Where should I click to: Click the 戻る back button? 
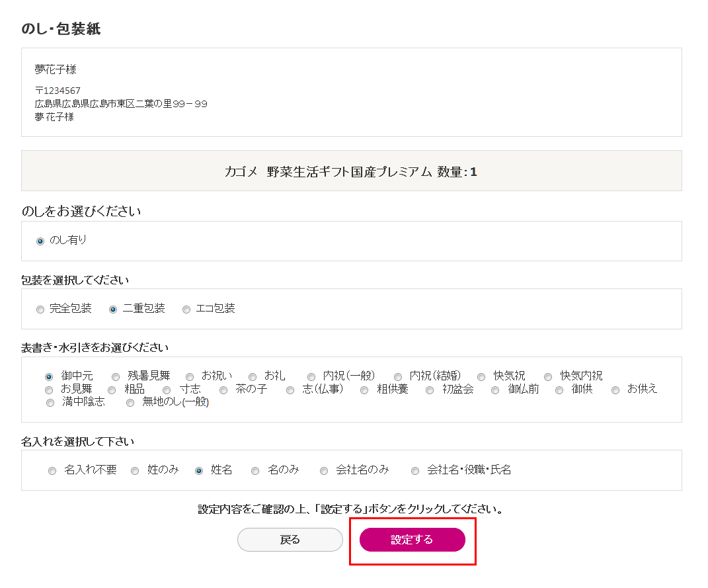pos(290,540)
